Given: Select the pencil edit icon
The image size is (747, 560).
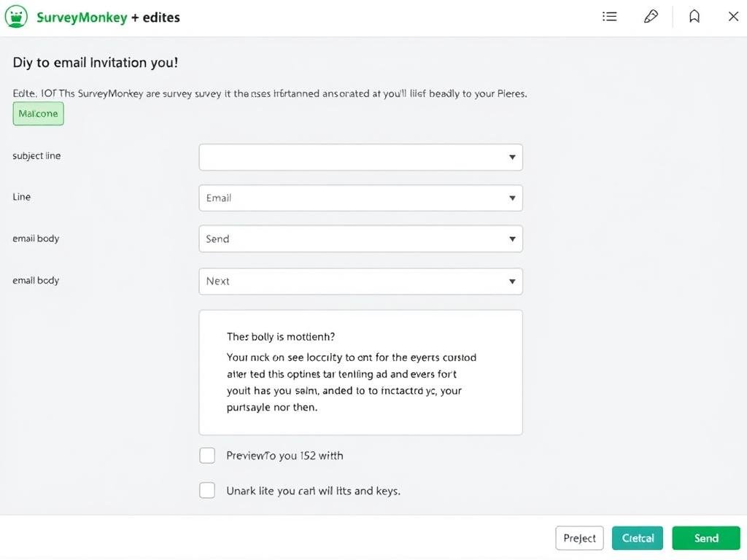Looking at the screenshot, I should (x=651, y=16).
